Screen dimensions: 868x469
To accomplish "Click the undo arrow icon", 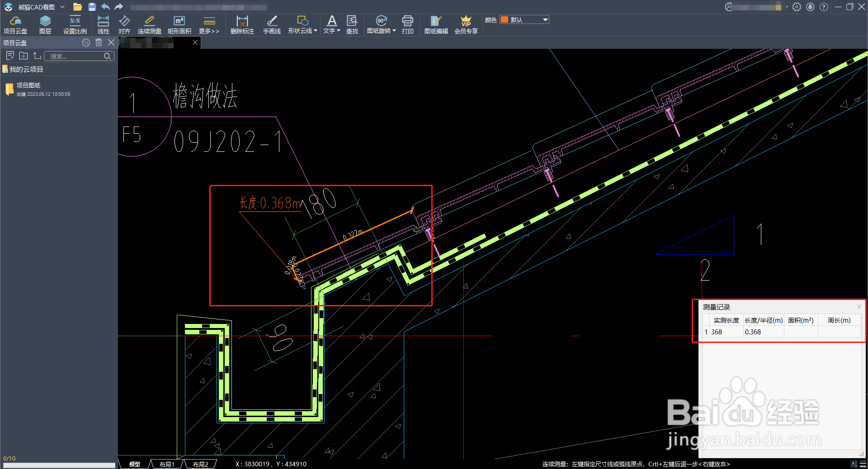I will [105, 7].
